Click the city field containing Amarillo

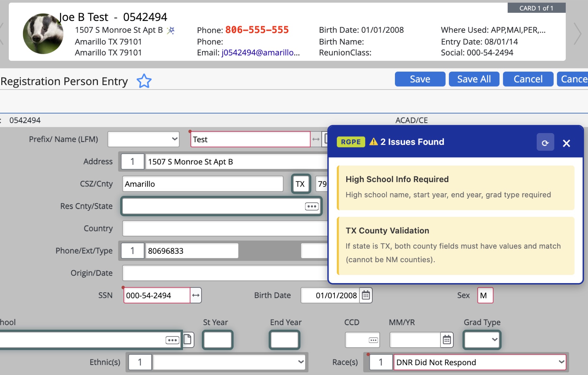point(203,184)
